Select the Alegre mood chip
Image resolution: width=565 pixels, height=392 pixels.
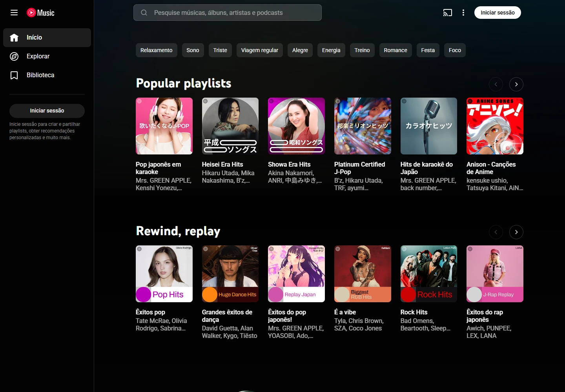pyautogui.click(x=300, y=50)
